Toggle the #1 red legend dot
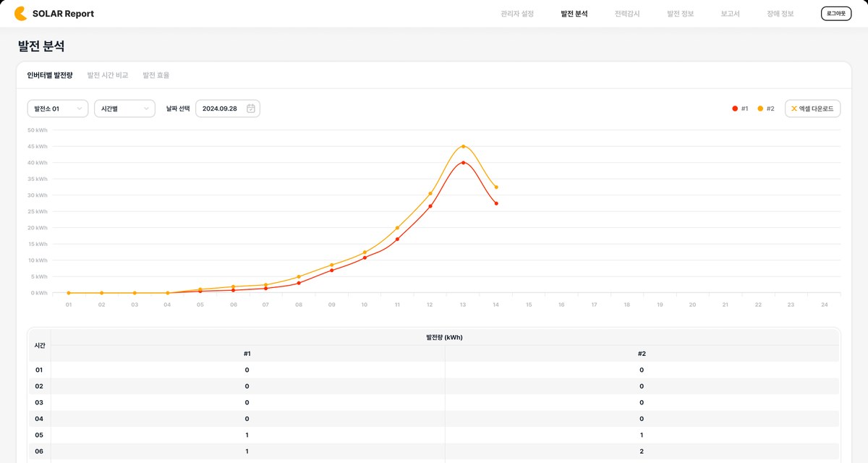The width and height of the screenshot is (868, 463). [735, 109]
